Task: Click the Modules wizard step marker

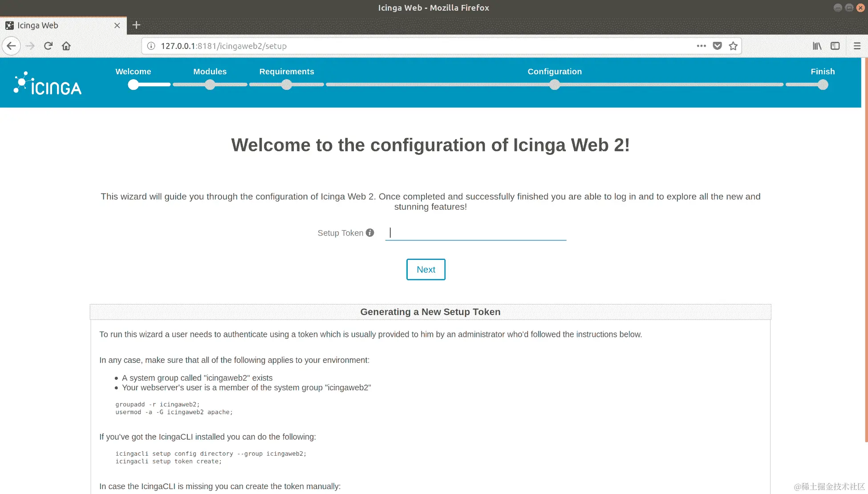Action: [x=210, y=85]
